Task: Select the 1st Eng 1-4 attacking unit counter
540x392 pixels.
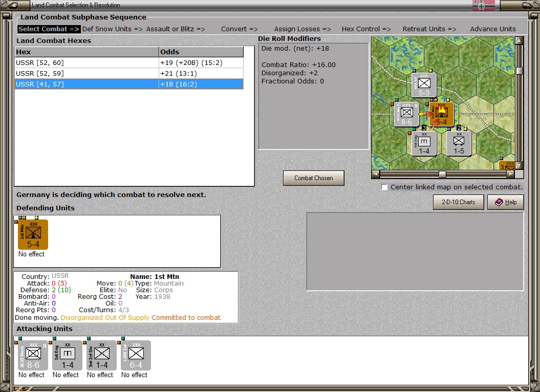Action: coord(68,355)
